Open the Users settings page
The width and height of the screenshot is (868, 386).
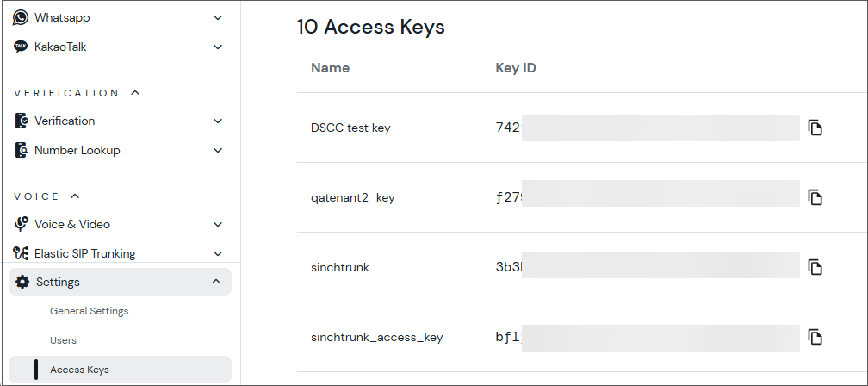[63, 340]
